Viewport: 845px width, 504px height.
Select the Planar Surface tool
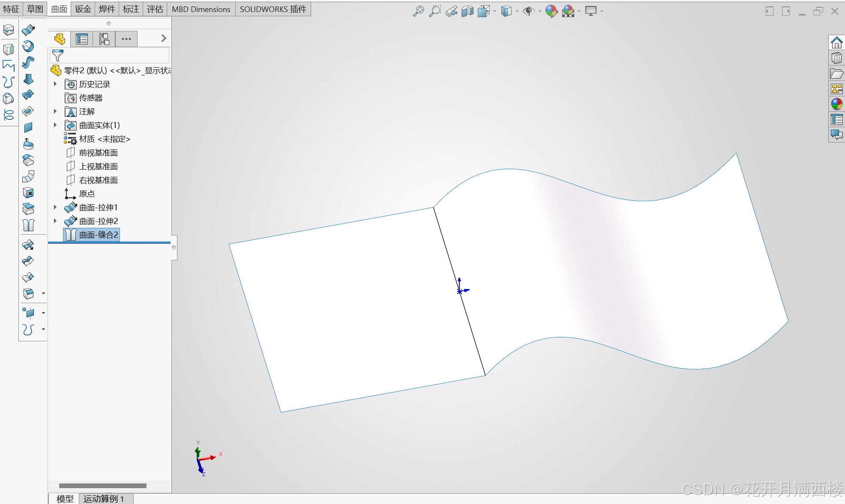pos(28,128)
